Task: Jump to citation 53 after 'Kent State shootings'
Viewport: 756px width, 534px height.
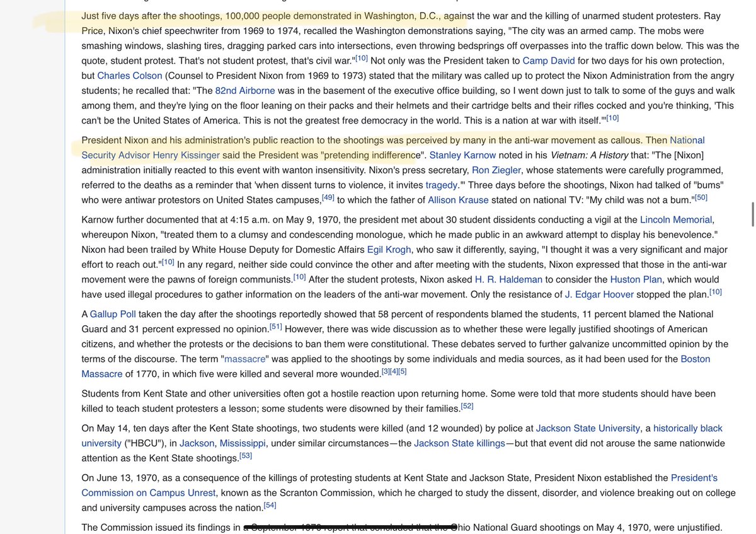Action: tap(246, 455)
